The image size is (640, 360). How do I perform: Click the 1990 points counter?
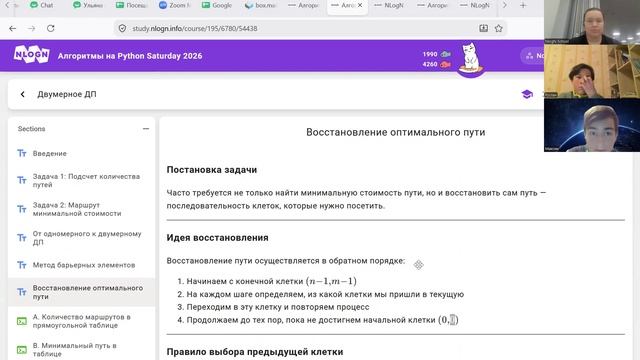tap(436, 54)
